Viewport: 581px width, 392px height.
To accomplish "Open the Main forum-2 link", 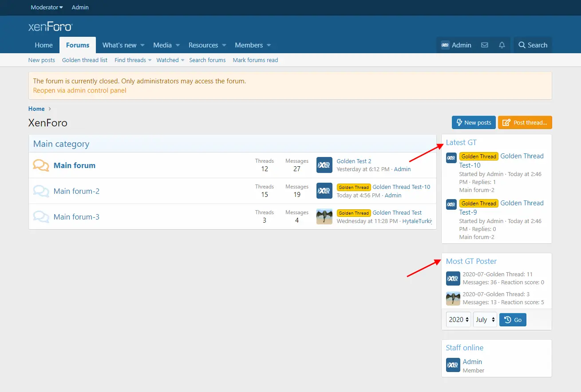I will [76, 191].
